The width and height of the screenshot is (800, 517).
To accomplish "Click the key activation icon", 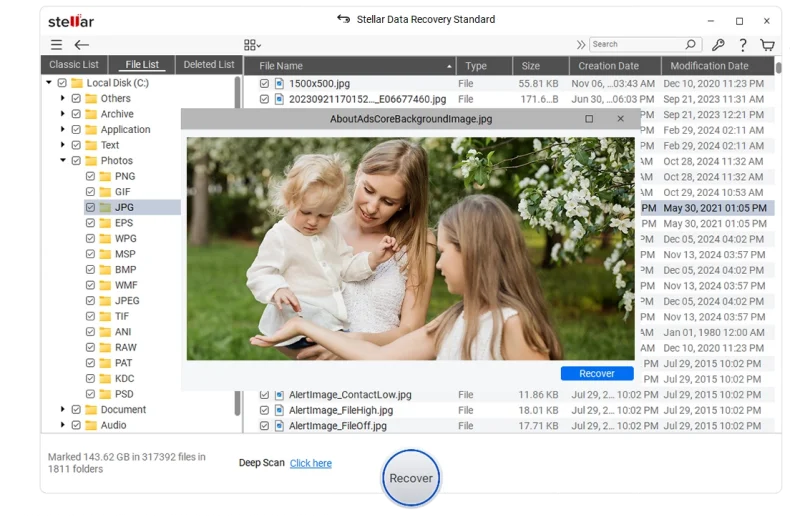I will [718, 45].
